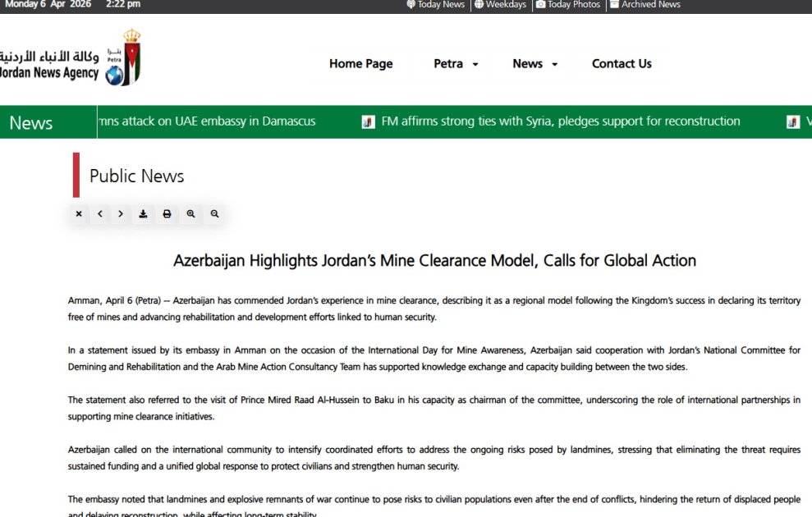
Task: Open UAE embassy in Damascus ticker headline
Action: pyautogui.click(x=207, y=121)
